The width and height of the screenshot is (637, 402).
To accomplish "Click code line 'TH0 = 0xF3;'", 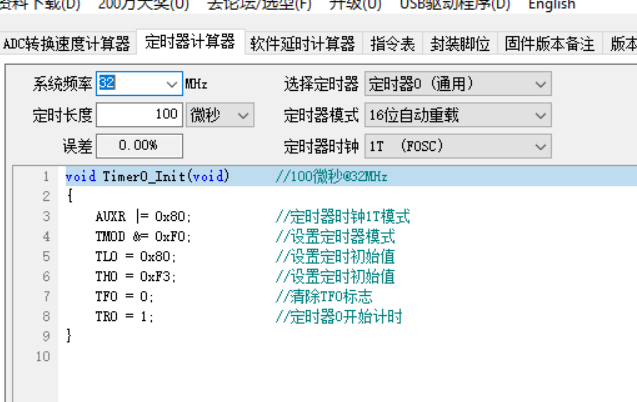I will [136, 276].
